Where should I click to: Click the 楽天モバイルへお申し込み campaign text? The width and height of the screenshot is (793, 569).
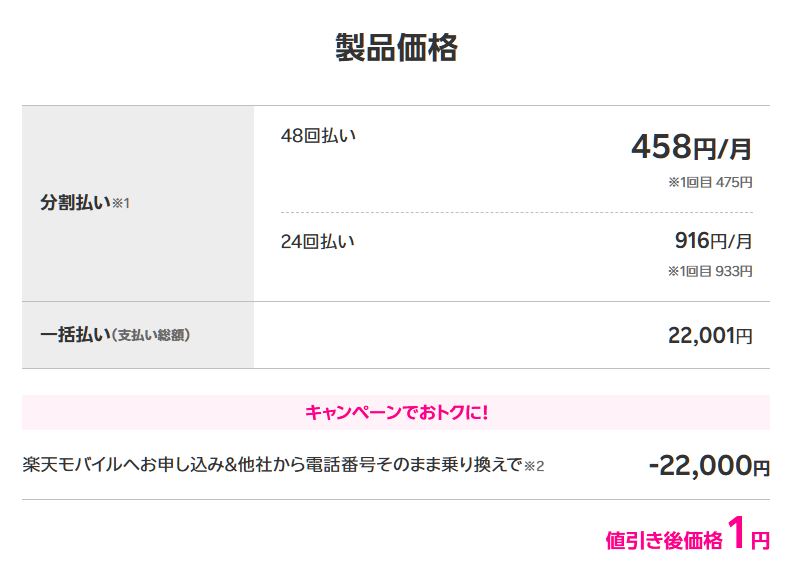coord(272,465)
